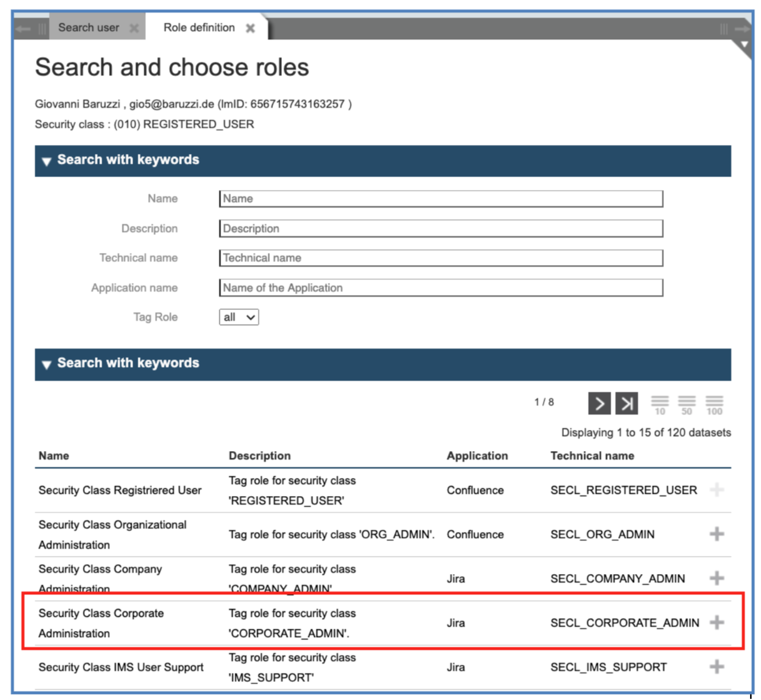Screen dimensions: 761x700
Task: Click the Application name input field
Action: coord(440,288)
